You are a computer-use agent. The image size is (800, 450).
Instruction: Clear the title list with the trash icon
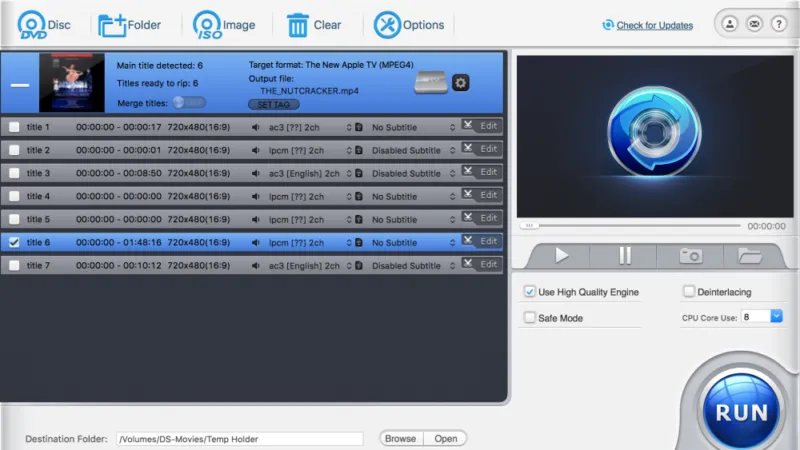pos(297,25)
